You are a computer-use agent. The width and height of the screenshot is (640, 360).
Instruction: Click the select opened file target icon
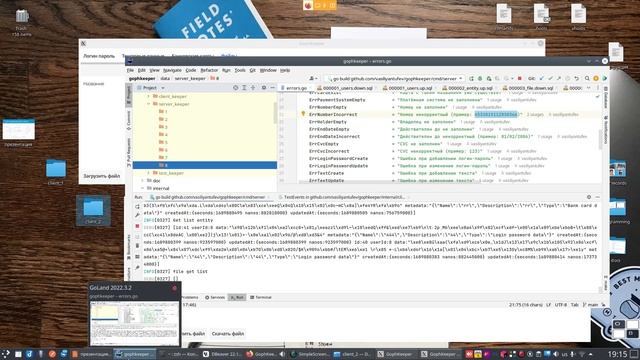[x=236, y=88]
